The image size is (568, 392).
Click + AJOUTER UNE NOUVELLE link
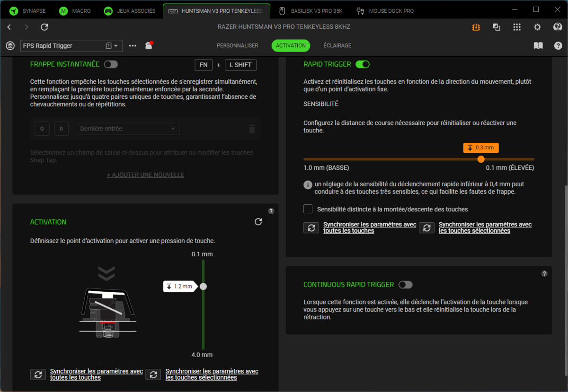[145, 174]
